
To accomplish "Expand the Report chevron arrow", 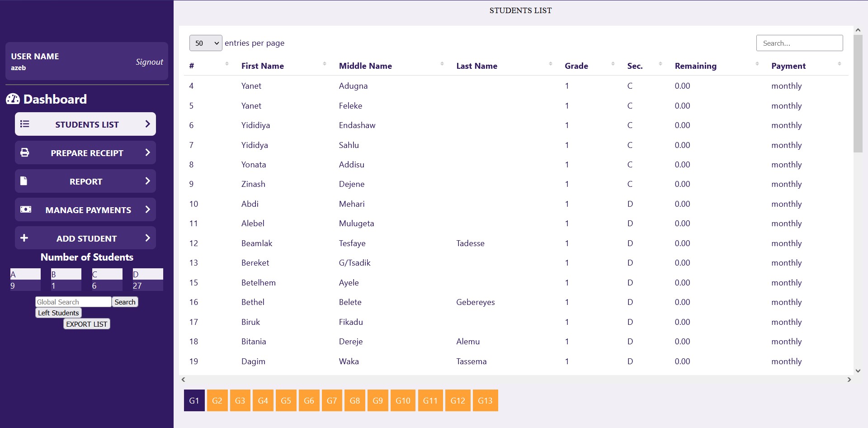I will [147, 181].
